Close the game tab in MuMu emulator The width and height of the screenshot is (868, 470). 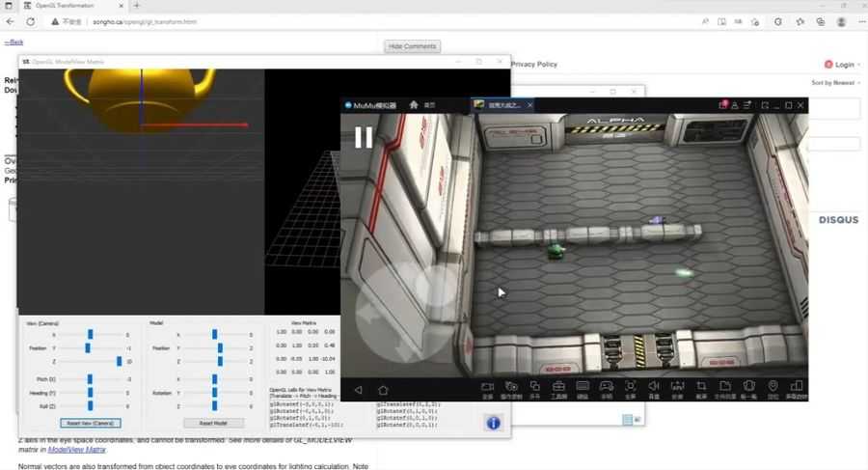(530, 105)
